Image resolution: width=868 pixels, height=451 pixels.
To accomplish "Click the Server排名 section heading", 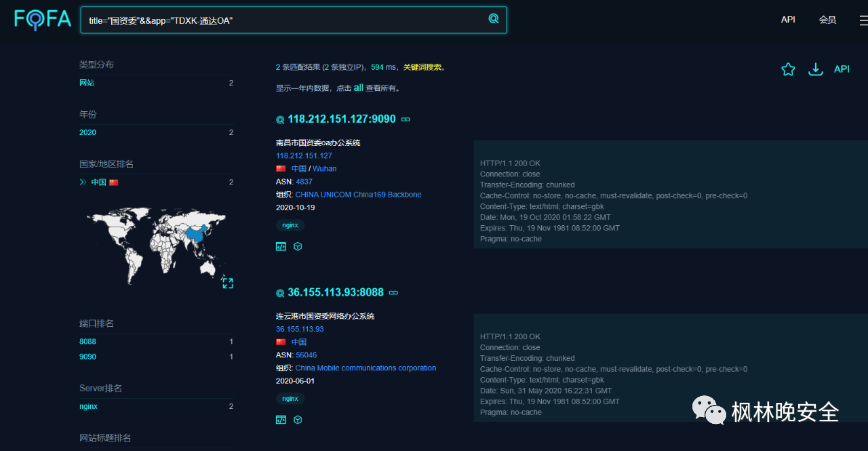I will pos(100,389).
